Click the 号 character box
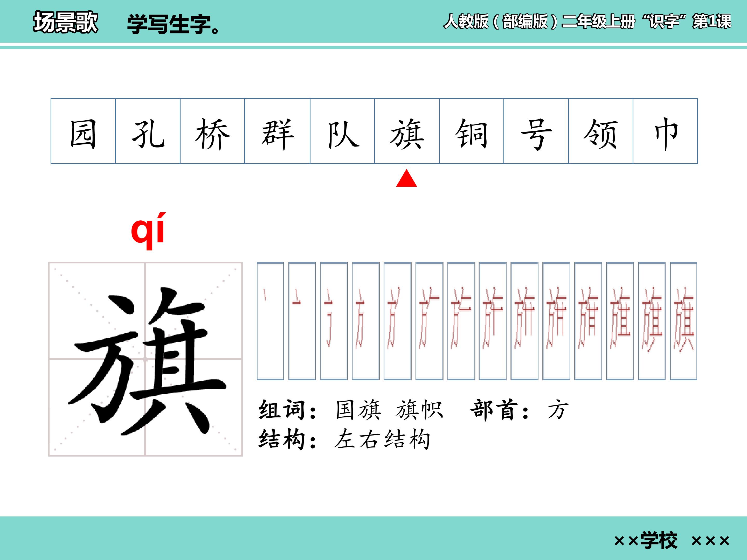This screenshot has width=747, height=560. tap(536, 131)
